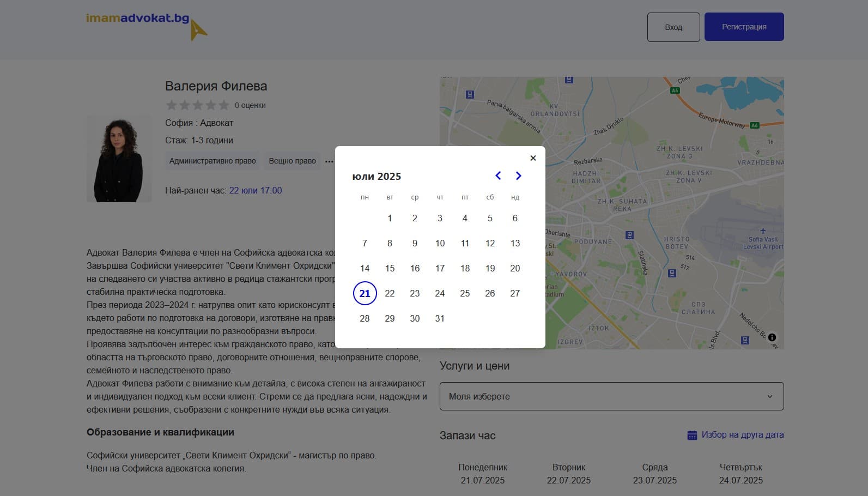Image resolution: width=868 pixels, height=496 pixels.
Task: Click the 'Вход' login button
Action: [x=673, y=27]
